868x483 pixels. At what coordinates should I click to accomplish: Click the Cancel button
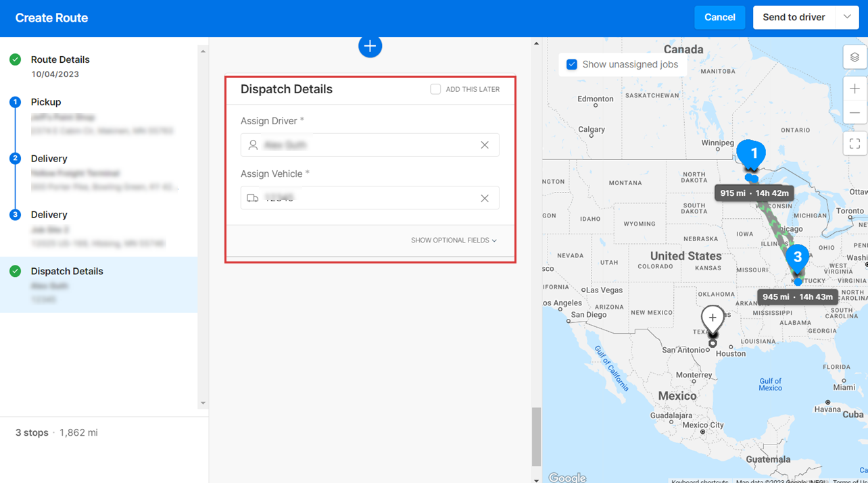[719, 17]
